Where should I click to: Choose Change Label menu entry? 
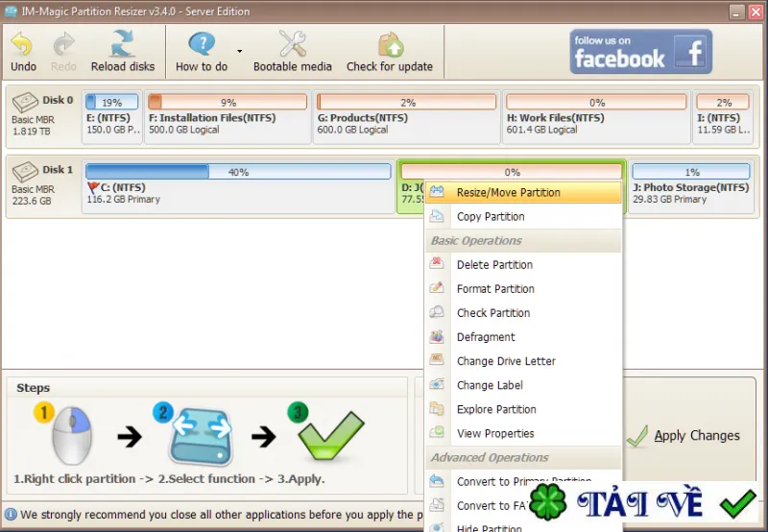(523, 385)
